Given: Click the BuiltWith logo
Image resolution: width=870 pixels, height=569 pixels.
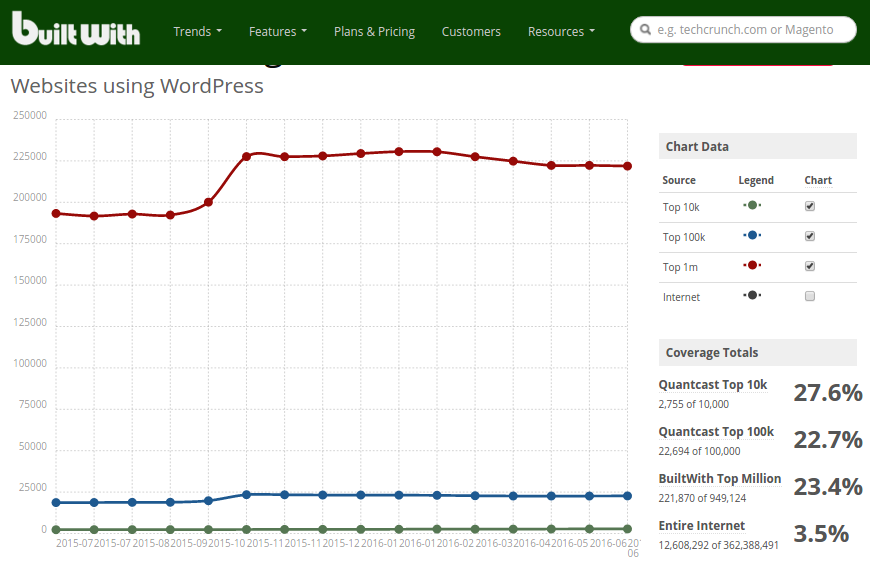Looking at the screenshot, I should pos(75,28).
